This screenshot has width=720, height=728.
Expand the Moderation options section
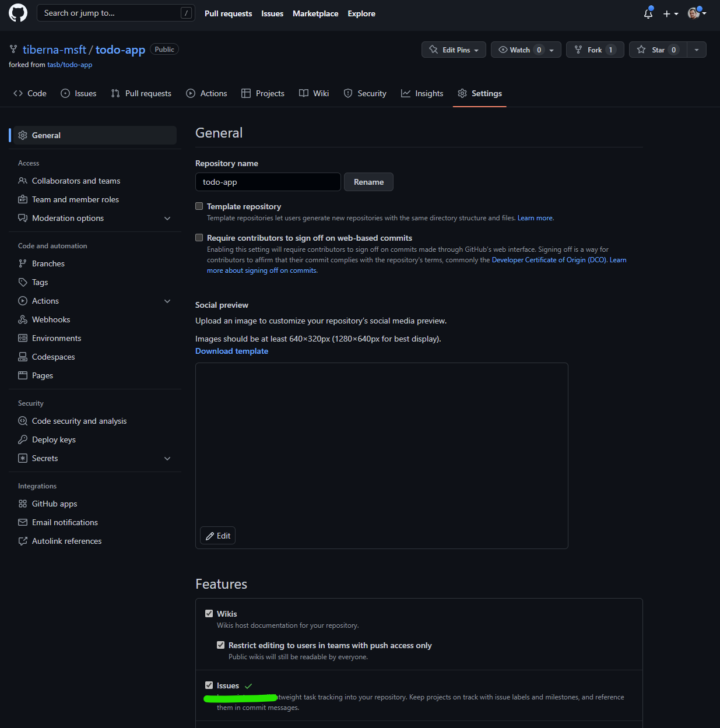pos(167,218)
